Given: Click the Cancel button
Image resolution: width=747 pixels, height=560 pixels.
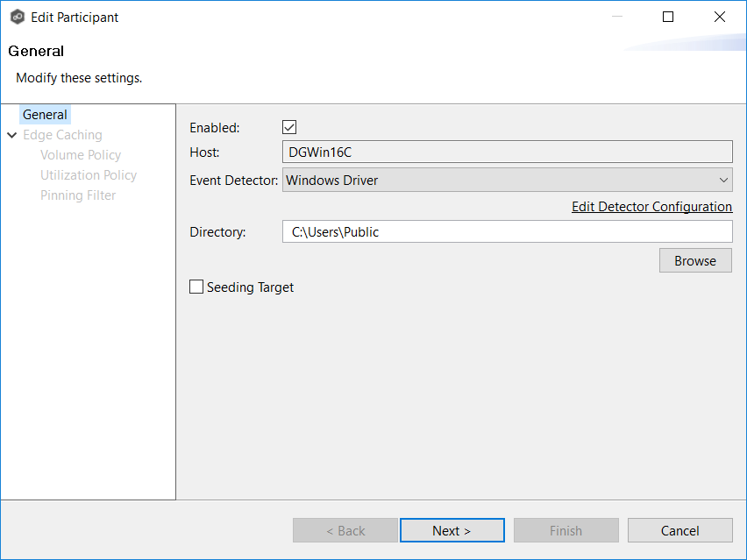Looking at the screenshot, I should pyautogui.click(x=679, y=530).
